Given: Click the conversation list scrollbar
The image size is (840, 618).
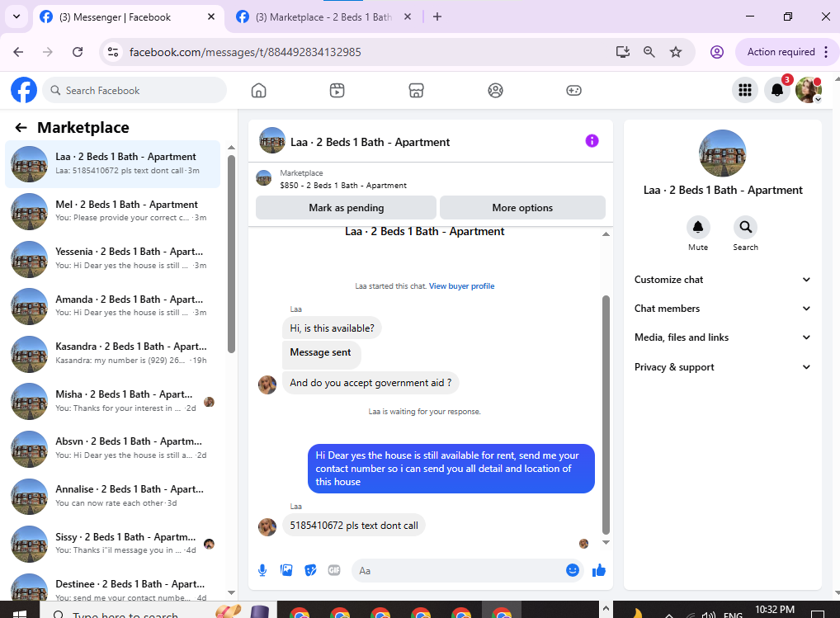Looking at the screenshot, I should point(231,254).
